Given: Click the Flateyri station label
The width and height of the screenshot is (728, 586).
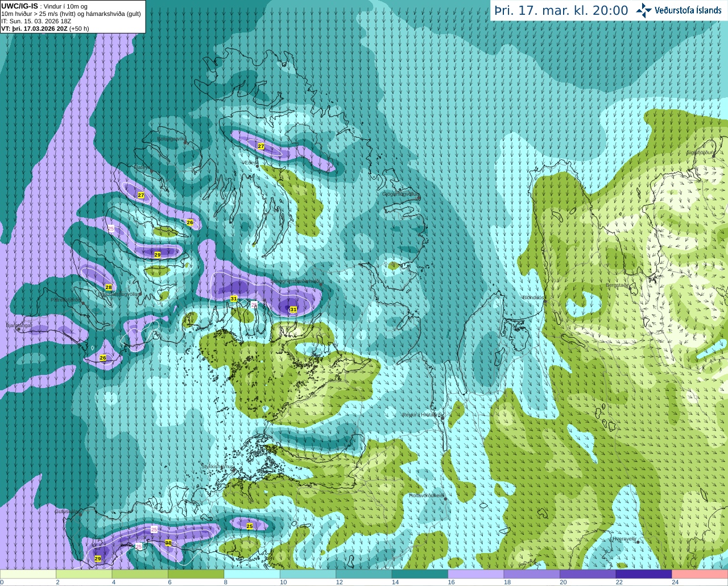Looking at the screenshot, I should [142, 167].
